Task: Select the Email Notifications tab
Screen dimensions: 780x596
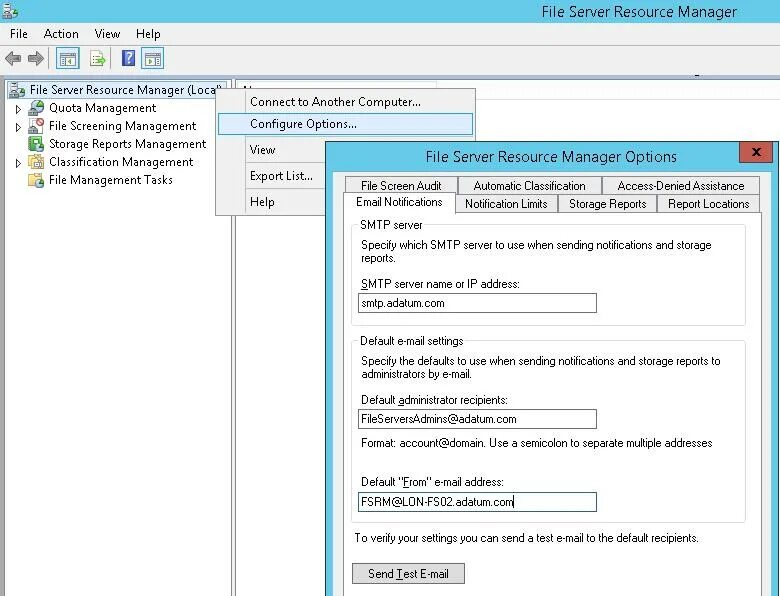Action: [x=399, y=202]
